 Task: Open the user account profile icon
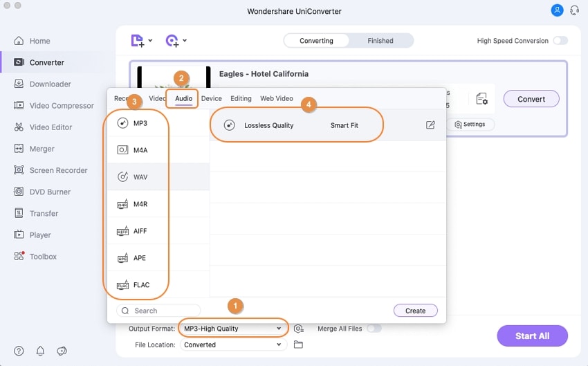558,10
